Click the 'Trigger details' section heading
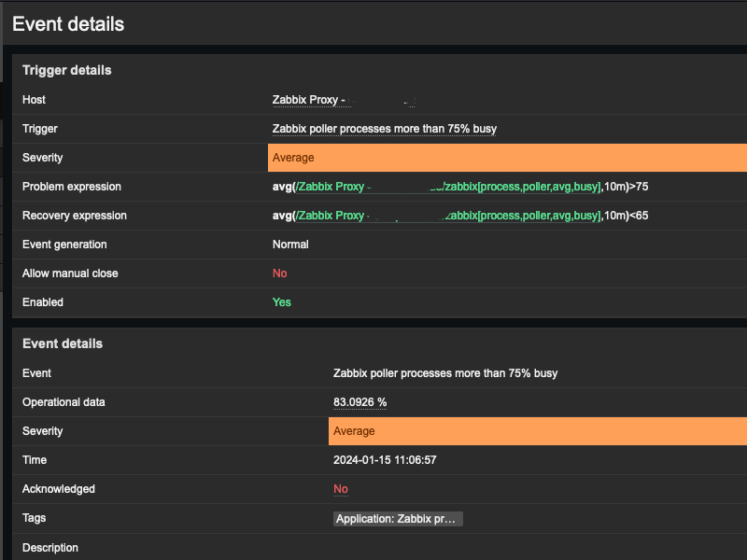 [x=66, y=71]
